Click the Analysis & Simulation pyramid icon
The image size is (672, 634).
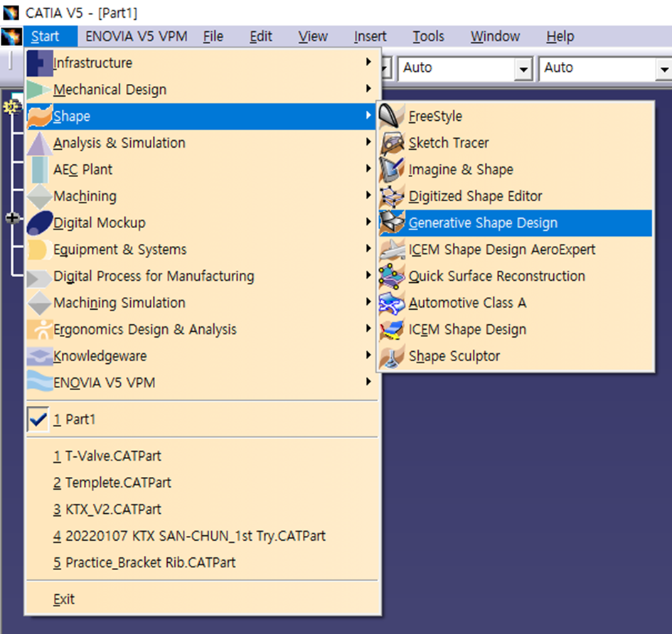[x=39, y=143]
